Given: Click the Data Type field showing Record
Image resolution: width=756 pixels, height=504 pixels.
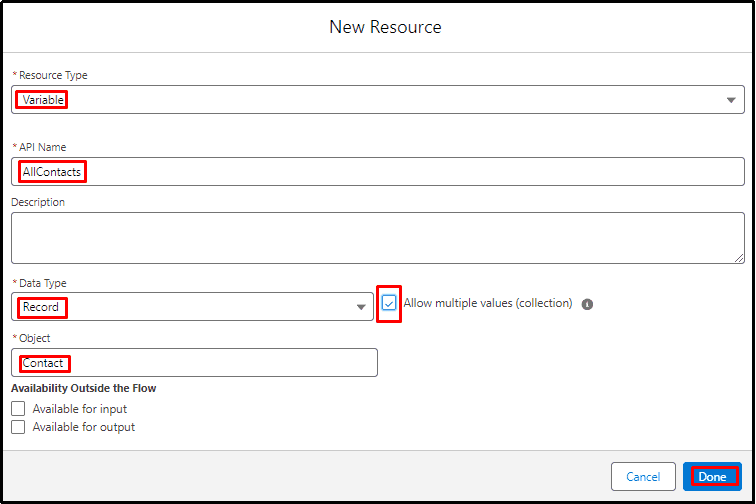Looking at the screenshot, I should [192, 307].
